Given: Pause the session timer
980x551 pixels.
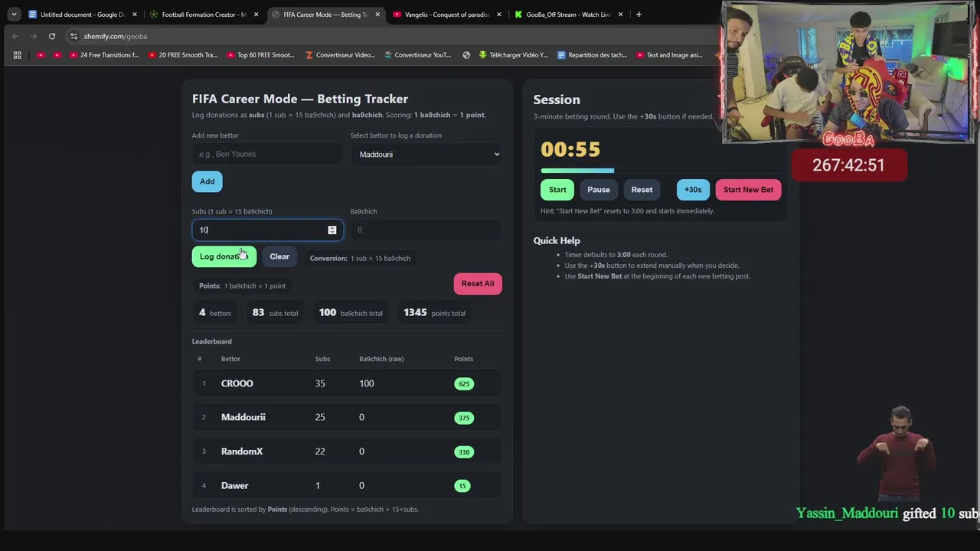Looking at the screenshot, I should pyautogui.click(x=599, y=190).
